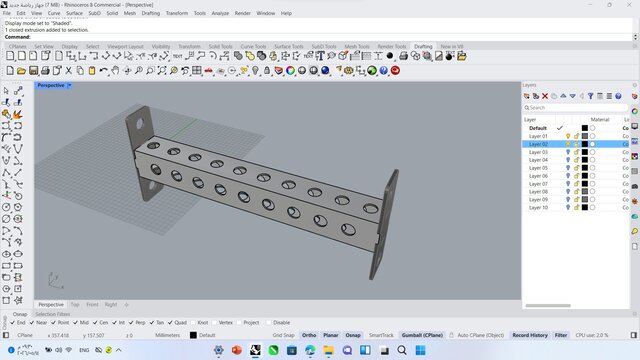Click the 'TEXT' block icon in Drafting toolbar
The image size is (640, 360).
[178, 56]
